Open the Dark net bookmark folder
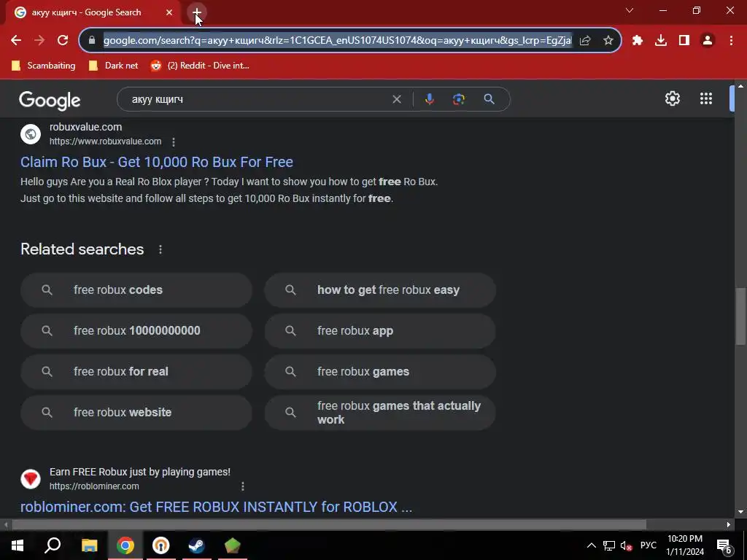The image size is (747, 560). (113, 66)
